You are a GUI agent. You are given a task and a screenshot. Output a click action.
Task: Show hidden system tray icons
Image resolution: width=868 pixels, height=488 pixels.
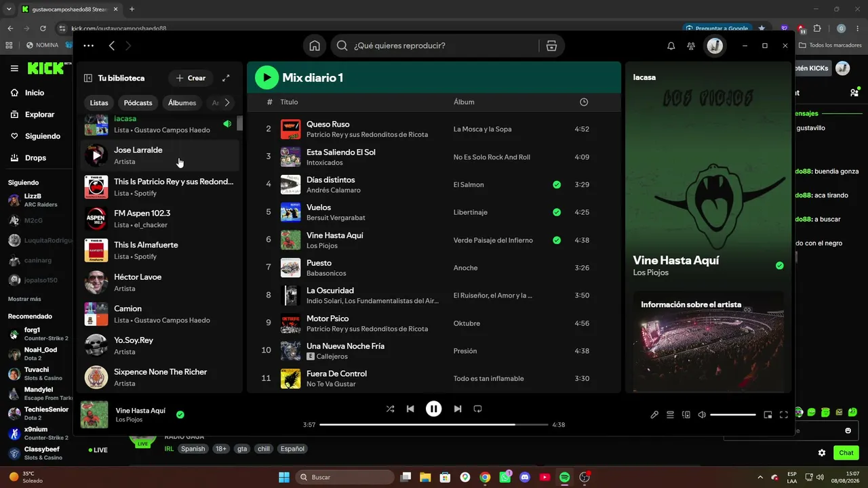[759, 477]
